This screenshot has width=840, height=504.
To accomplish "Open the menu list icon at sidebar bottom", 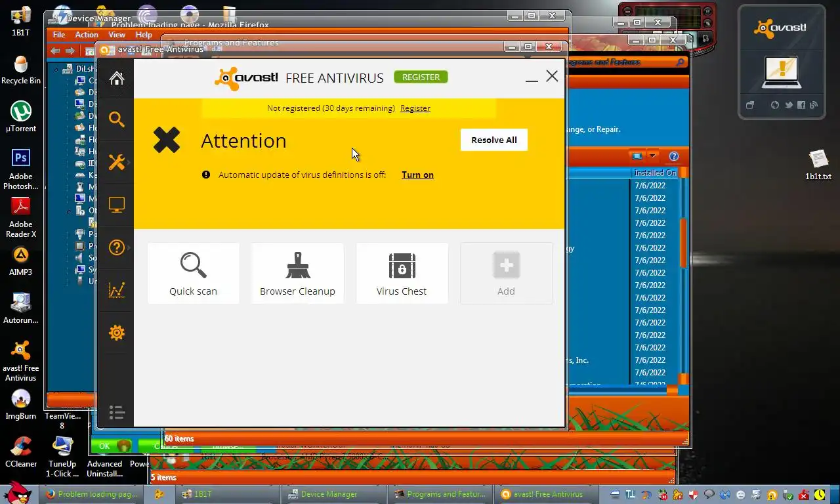I will tap(117, 413).
